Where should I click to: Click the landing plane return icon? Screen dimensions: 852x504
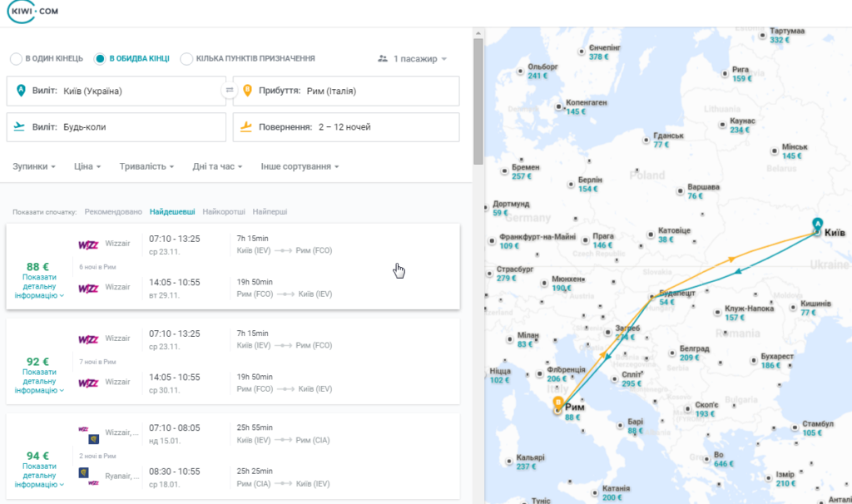pos(246,127)
